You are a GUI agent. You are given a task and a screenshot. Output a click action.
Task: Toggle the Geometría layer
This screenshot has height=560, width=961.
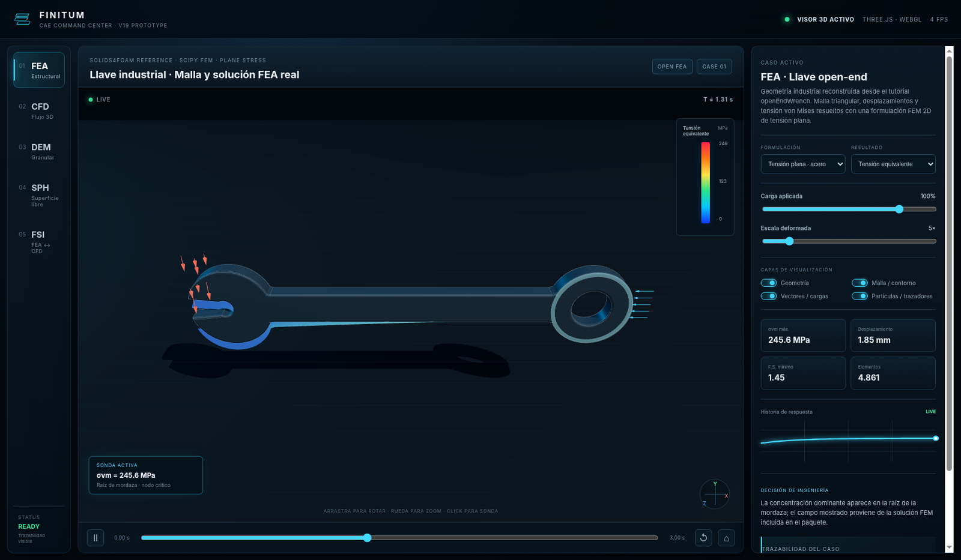point(769,283)
